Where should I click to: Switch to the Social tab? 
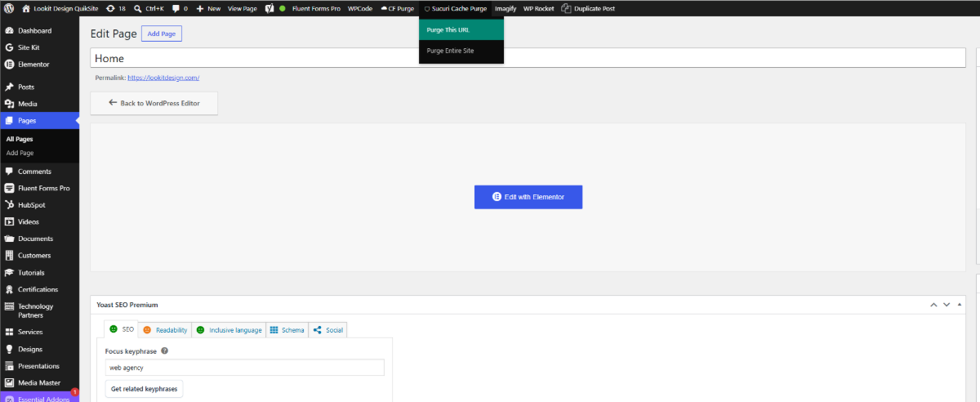tap(327, 330)
